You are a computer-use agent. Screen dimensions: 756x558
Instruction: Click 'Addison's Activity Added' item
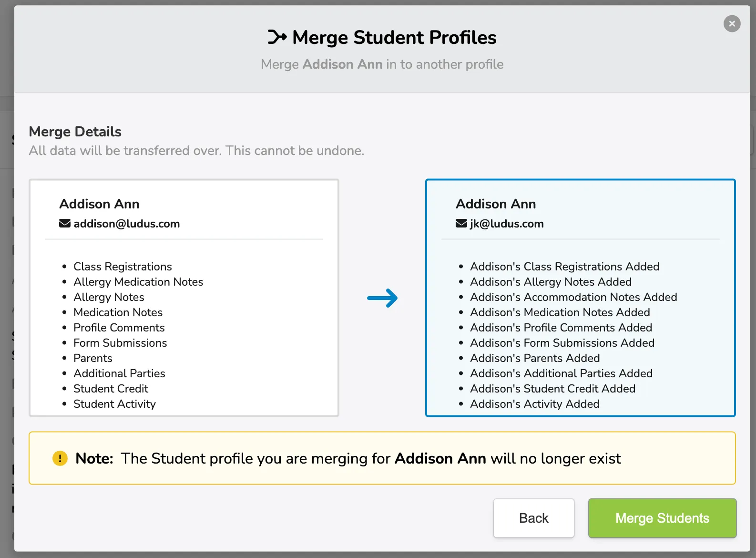tap(534, 404)
